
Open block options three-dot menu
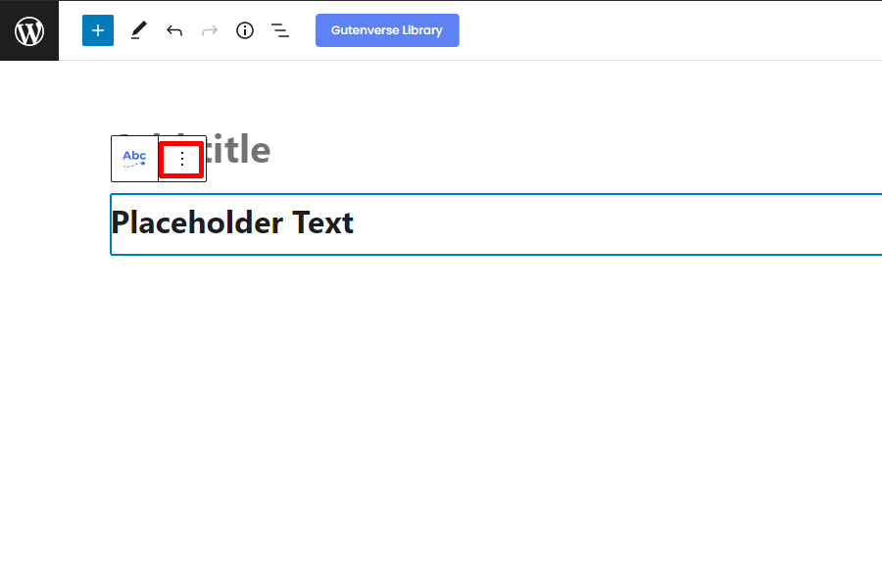(x=182, y=159)
